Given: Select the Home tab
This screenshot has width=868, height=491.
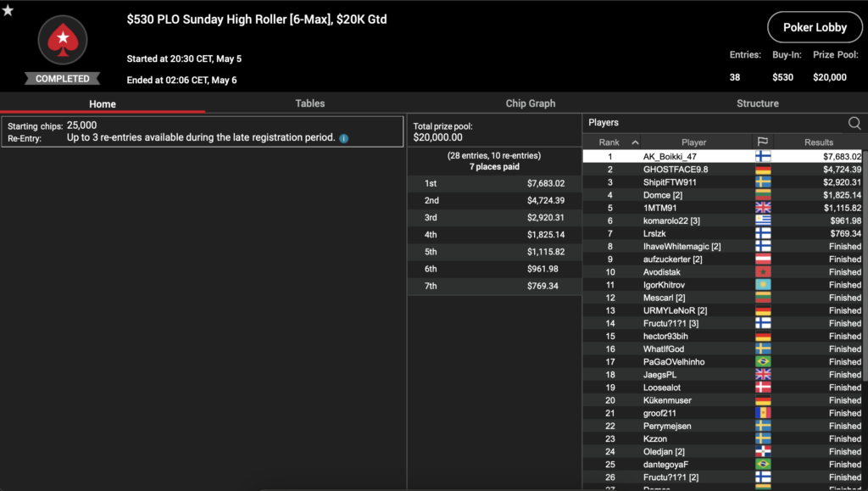Looking at the screenshot, I should pyautogui.click(x=103, y=104).
